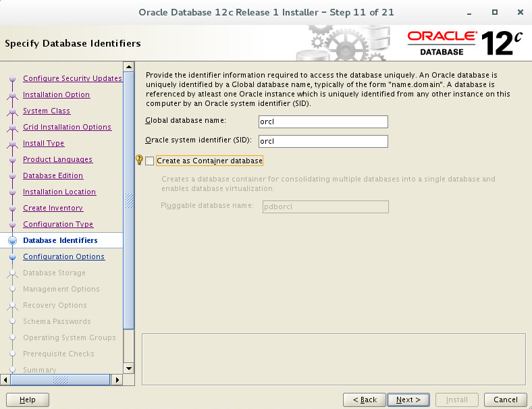Go Back to the previous step
Screen dimensions: 532x409
tap(365, 400)
